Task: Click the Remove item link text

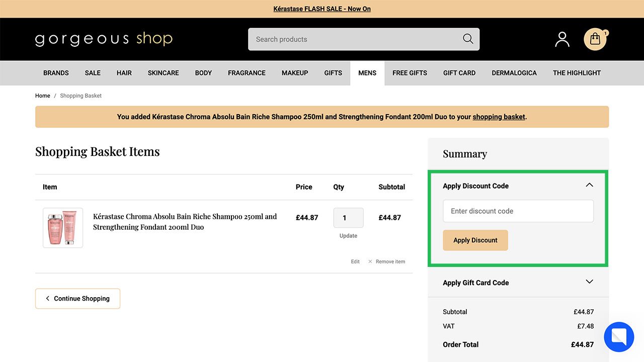Action: pos(390,261)
